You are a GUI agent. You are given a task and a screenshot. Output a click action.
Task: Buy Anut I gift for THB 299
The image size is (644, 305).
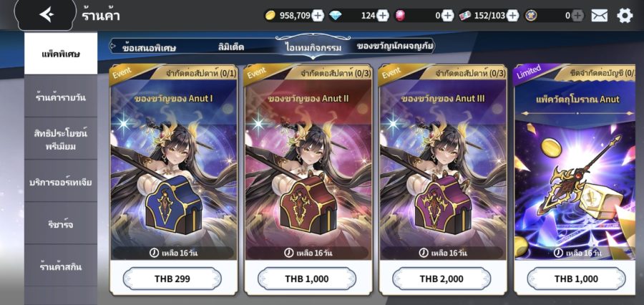(x=172, y=279)
